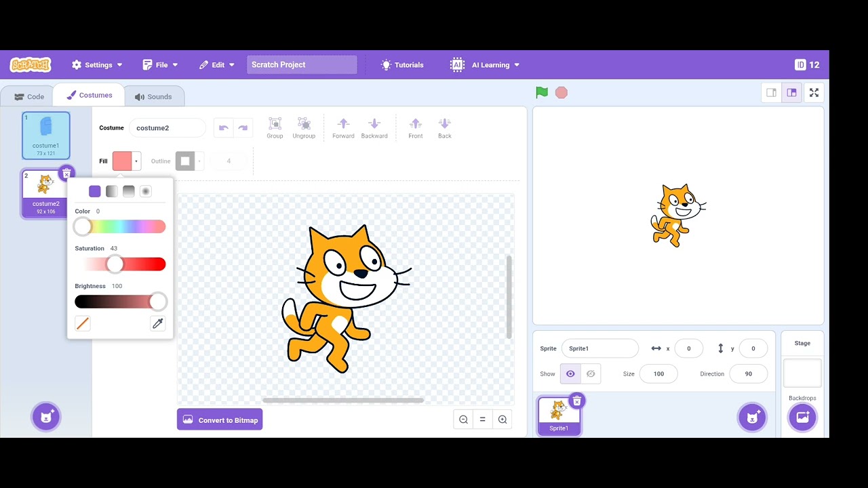
Task: Switch to small stage layout
Action: [x=772, y=93]
